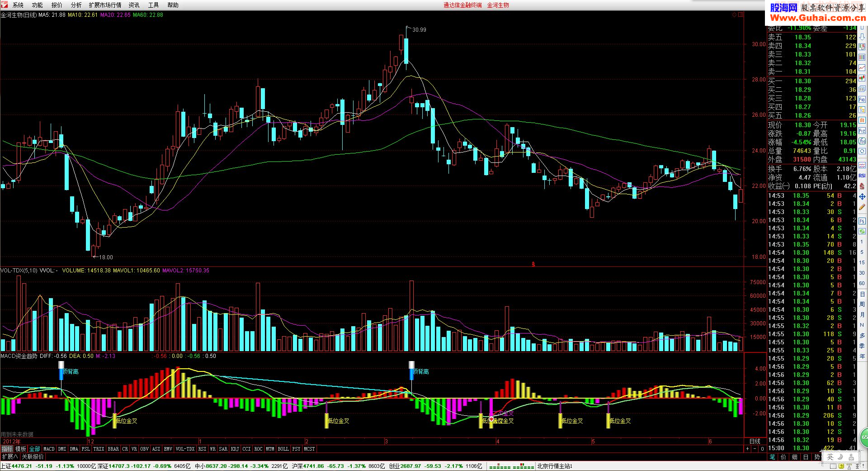The width and height of the screenshot is (868, 471).
Task: Open the 日线 period selector
Action: click(x=755, y=441)
